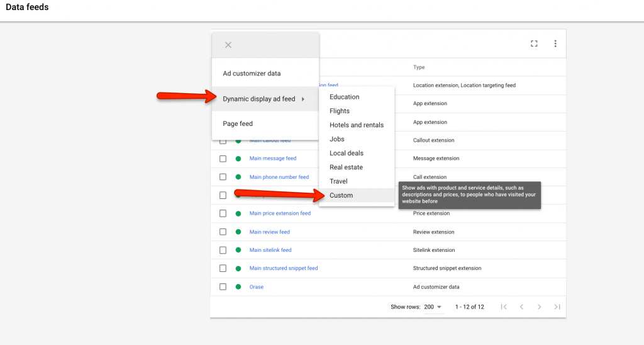Expand table to fullscreen view
This screenshot has height=345, width=644.
534,43
